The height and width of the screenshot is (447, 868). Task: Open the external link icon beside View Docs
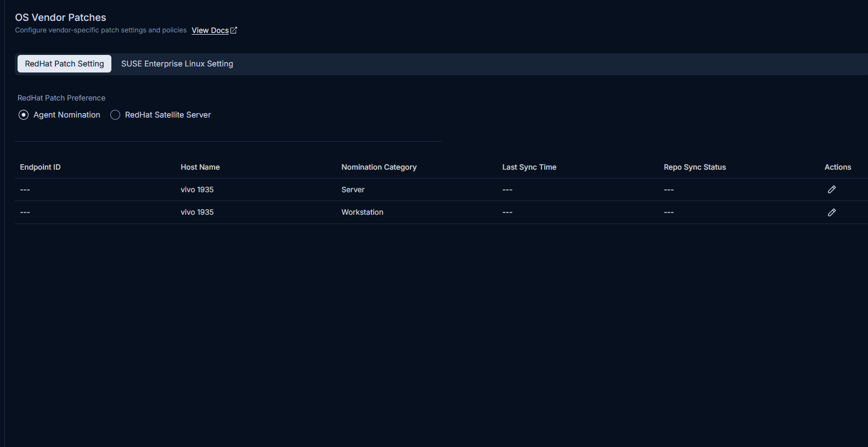click(234, 30)
